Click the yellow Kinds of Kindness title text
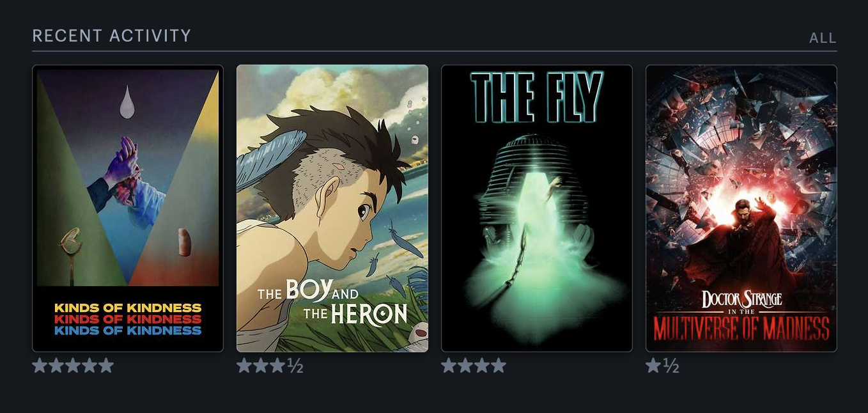 click(128, 308)
